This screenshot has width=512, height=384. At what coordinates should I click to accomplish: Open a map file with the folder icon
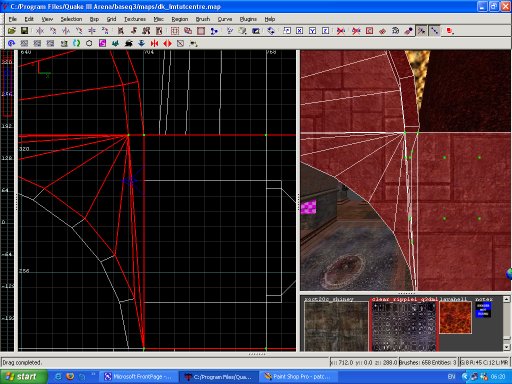pyautogui.click(x=11, y=31)
